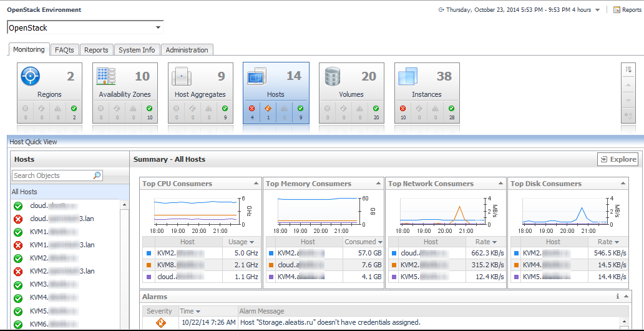
Task: Collapse the Top Disk Consumers panel
Action: [623, 184]
